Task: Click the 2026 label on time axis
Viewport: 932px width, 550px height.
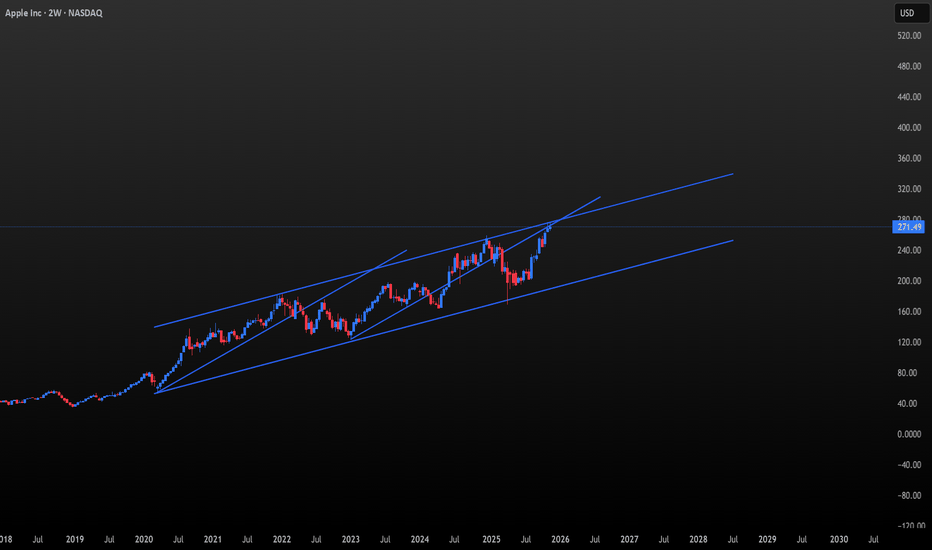Action: pos(559,540)
